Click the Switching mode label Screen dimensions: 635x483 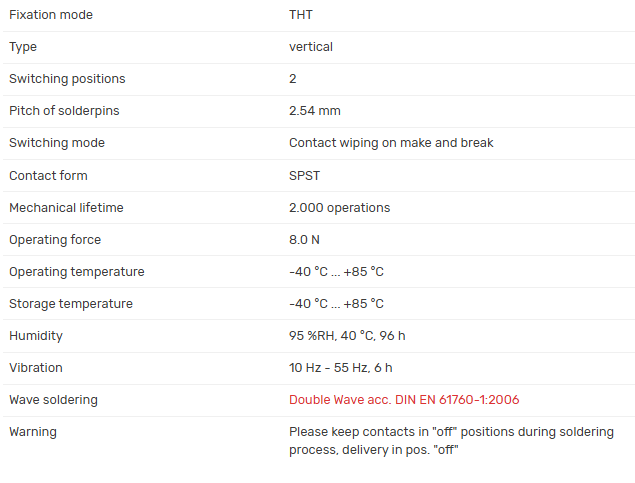[57, 143]
